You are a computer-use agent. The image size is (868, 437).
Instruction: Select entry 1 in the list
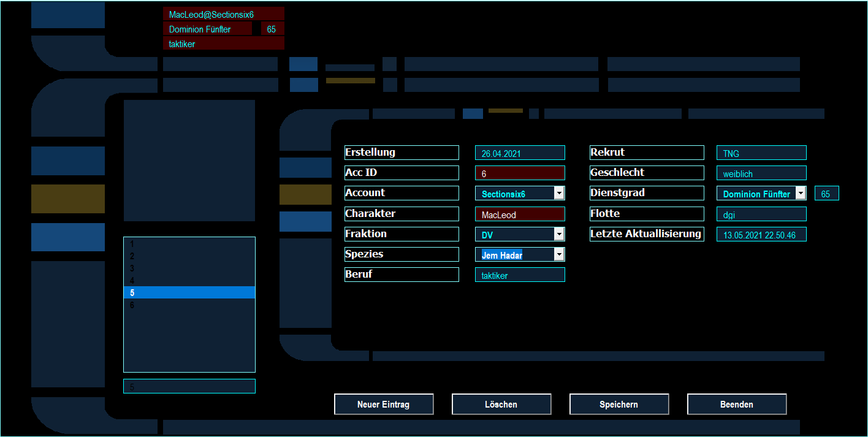tap(189, 244)
